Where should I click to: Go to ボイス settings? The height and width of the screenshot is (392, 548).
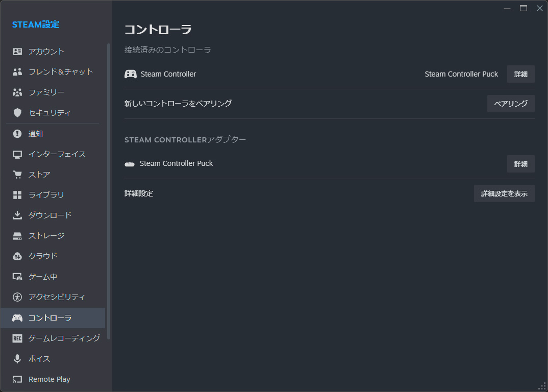click(x=53, y=359)
